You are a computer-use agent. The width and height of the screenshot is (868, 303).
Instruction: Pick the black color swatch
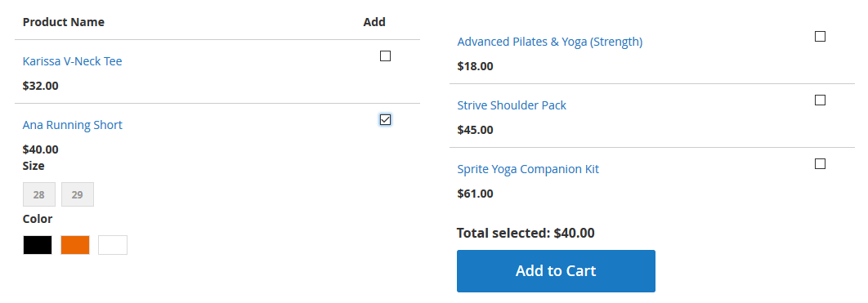click(38, 245)
